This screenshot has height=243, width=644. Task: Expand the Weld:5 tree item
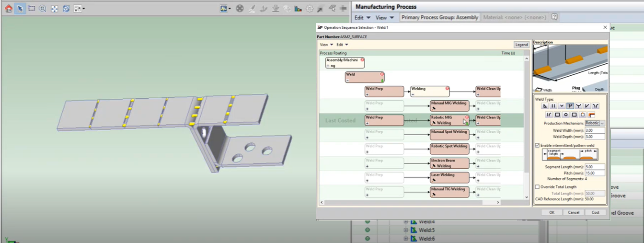point(406,230)
